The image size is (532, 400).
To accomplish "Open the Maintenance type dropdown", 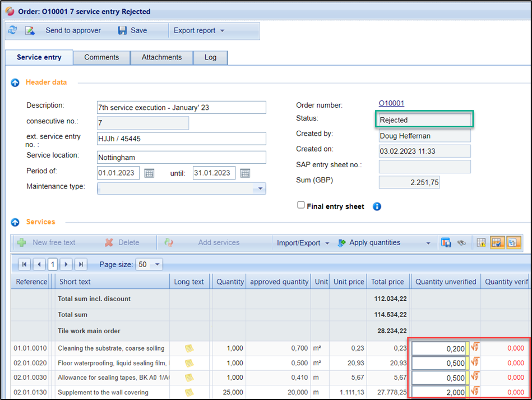I will click(260, 189).
